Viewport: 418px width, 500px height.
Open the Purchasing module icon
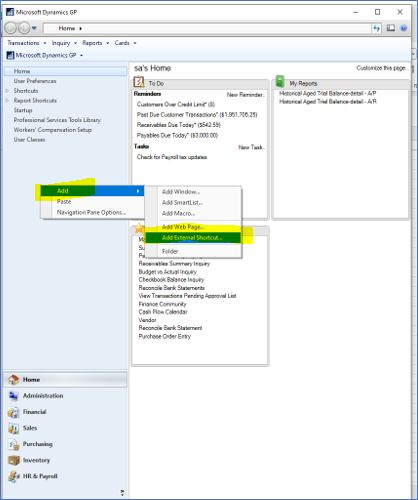coord(14,444)
